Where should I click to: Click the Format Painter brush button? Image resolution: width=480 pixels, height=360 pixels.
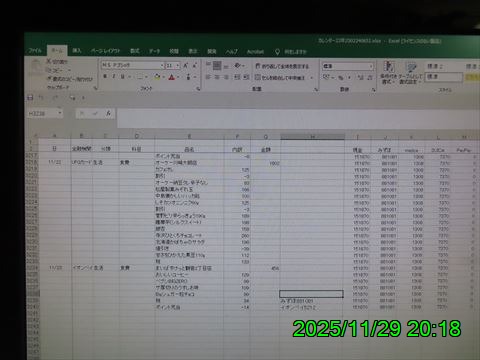pos(69,79)
